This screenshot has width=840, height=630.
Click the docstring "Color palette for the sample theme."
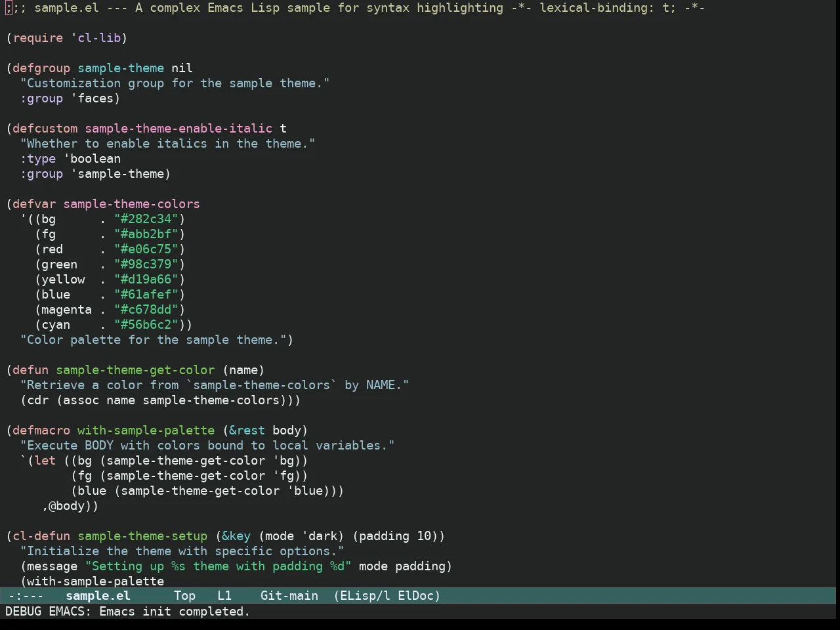pyautogui.click(x=153, y=340)
